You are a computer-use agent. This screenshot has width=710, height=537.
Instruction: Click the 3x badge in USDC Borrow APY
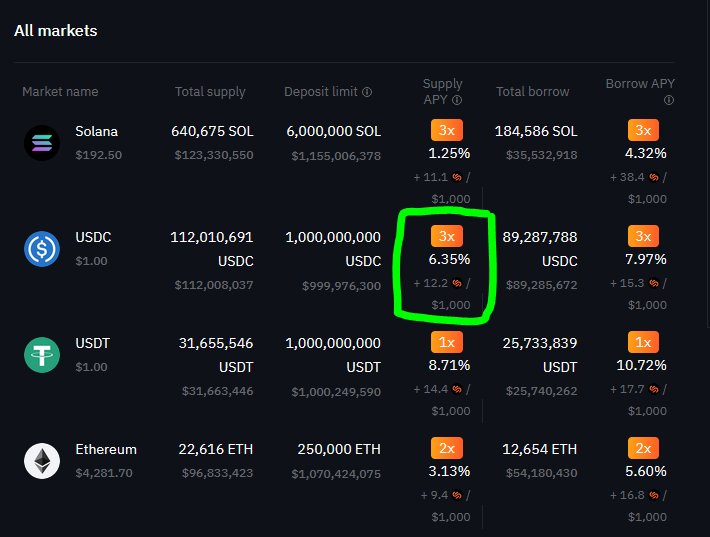[643, 236]
